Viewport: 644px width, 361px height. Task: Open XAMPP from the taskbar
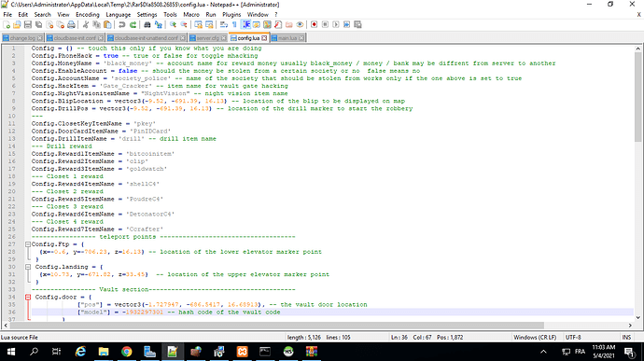click(243, 352)
